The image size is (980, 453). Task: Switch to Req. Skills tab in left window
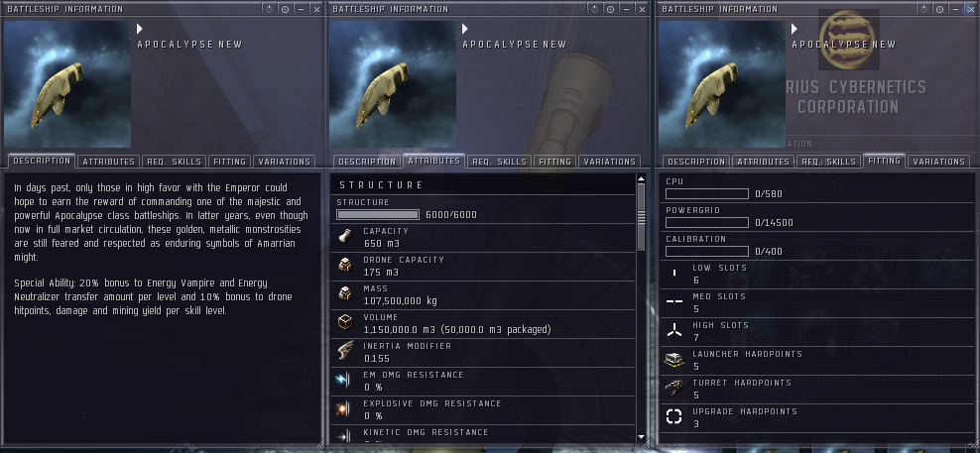pos(175,162)
